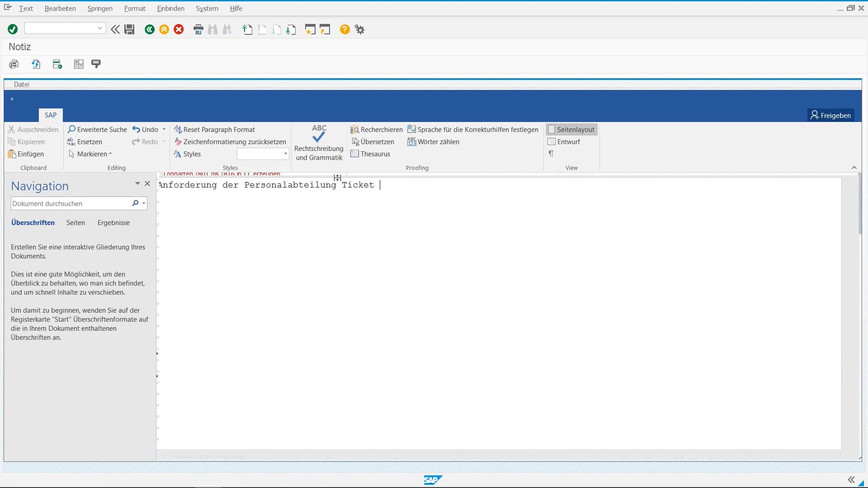Screen dimensions: 868x488
Task: Click the Generate Shortcut icon
Action: [325, 29]
